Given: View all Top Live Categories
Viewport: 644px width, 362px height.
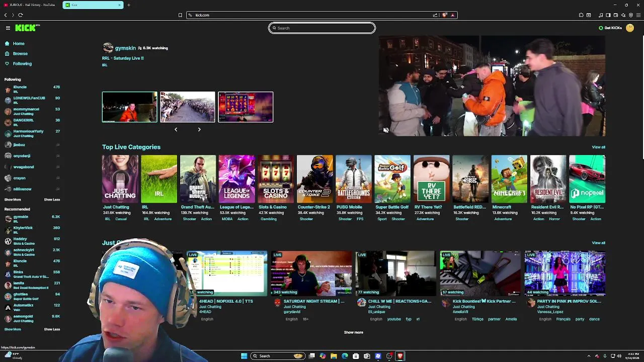Looking at the screenshot, I should click(598, 147).
